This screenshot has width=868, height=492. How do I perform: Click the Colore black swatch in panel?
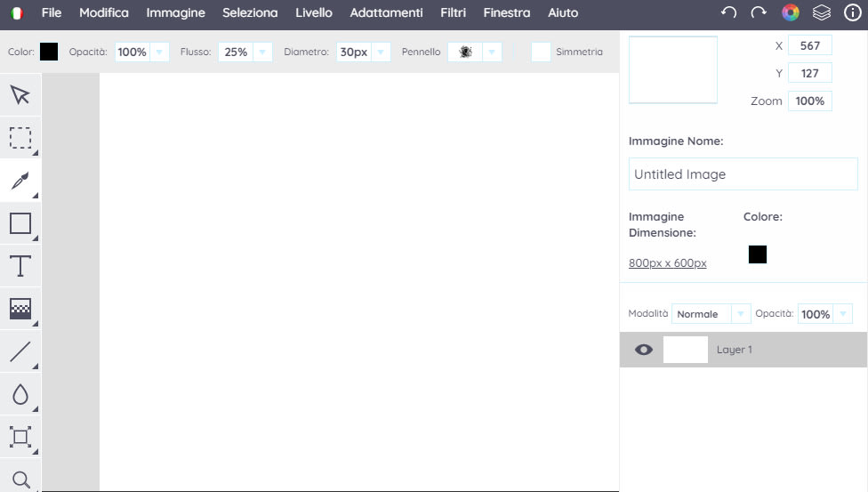click(x=758, y=254)
